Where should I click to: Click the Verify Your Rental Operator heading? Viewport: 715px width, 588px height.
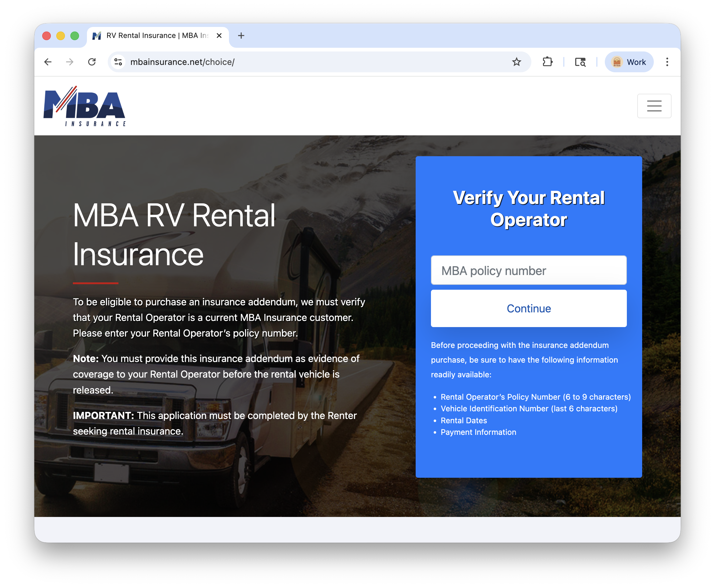tap(529, 209)
